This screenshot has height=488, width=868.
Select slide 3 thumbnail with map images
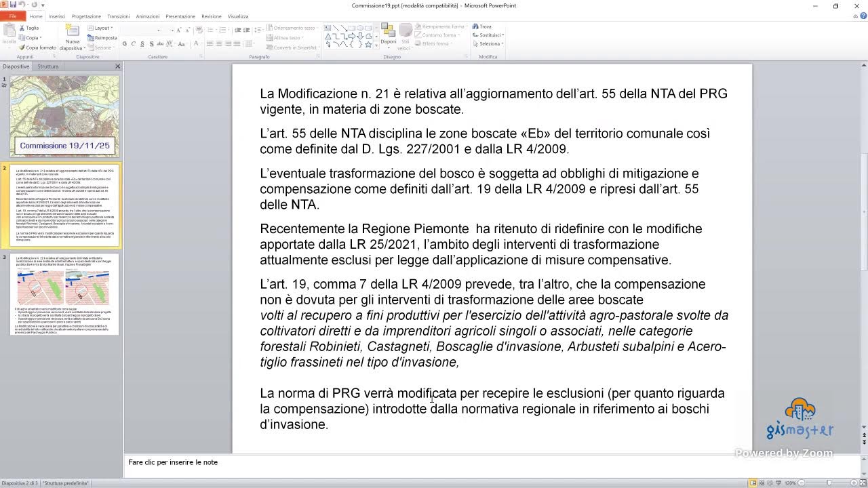[x=64, y=294]
